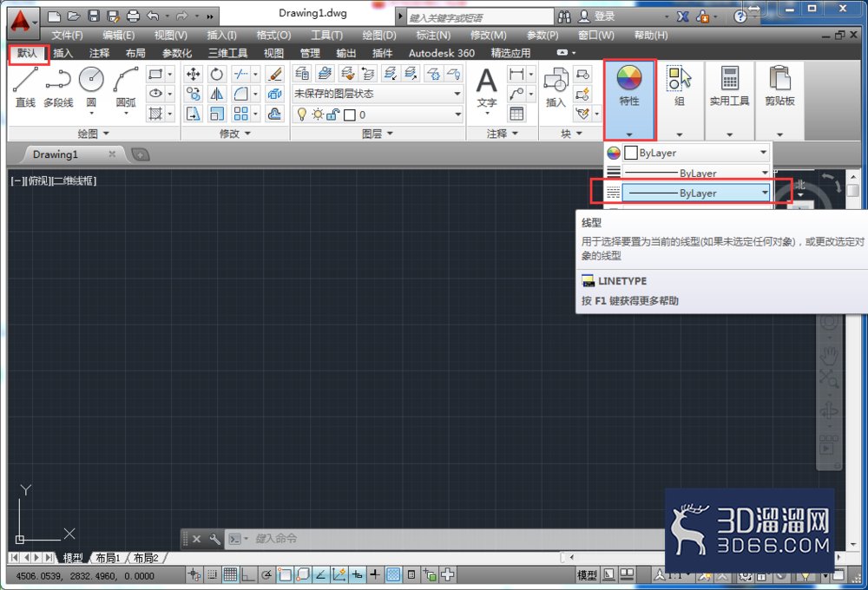Switch to the Default (默认) ribbon tab

27,53
